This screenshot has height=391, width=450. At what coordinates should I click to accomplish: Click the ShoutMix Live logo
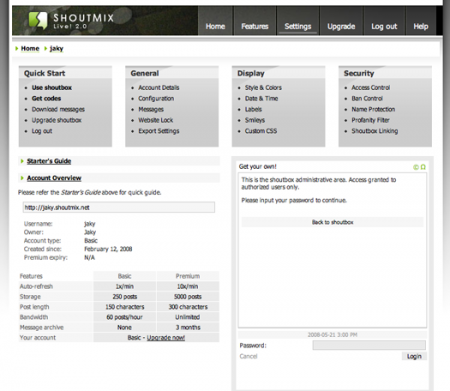point(71,21)
